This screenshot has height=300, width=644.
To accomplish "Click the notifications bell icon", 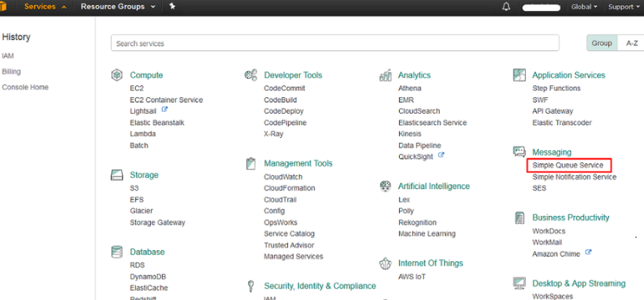I will 506,7.
